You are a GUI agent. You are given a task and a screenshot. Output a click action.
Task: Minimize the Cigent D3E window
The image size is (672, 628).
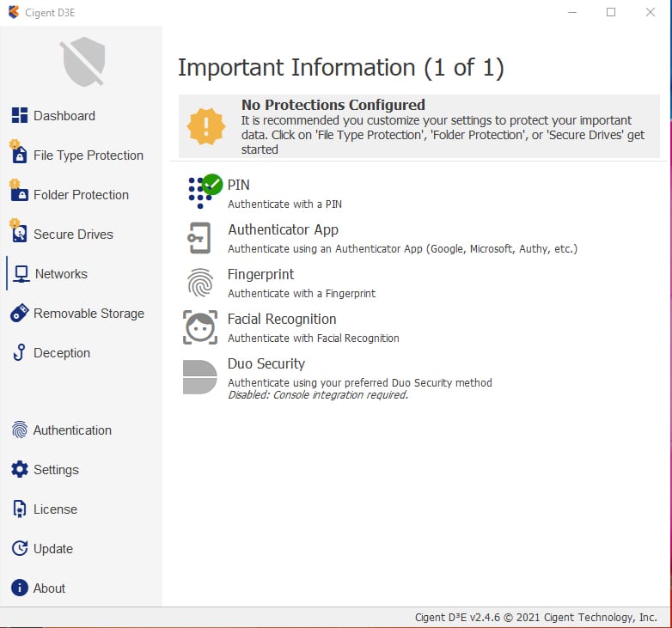point(572,12)
